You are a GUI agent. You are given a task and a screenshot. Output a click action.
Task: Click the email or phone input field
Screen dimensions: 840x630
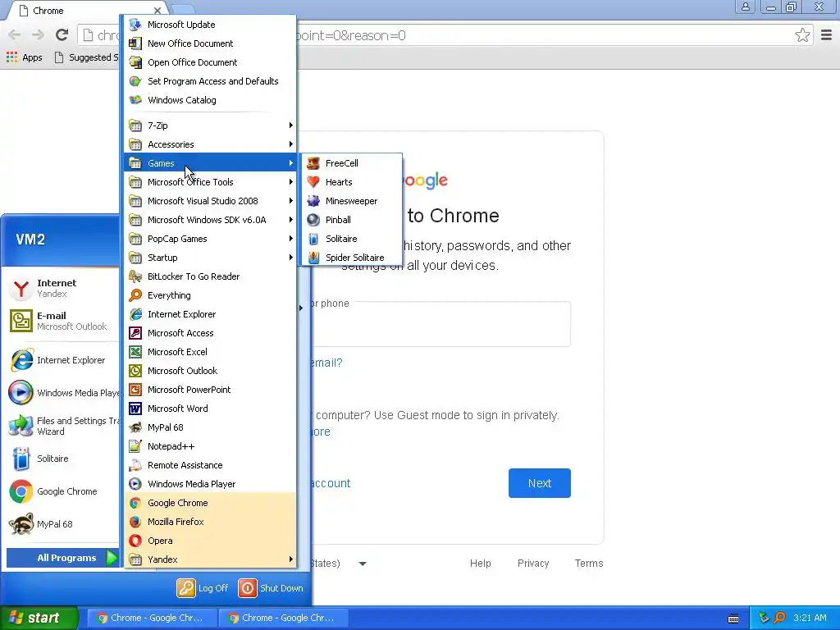[x=441, y=323]
